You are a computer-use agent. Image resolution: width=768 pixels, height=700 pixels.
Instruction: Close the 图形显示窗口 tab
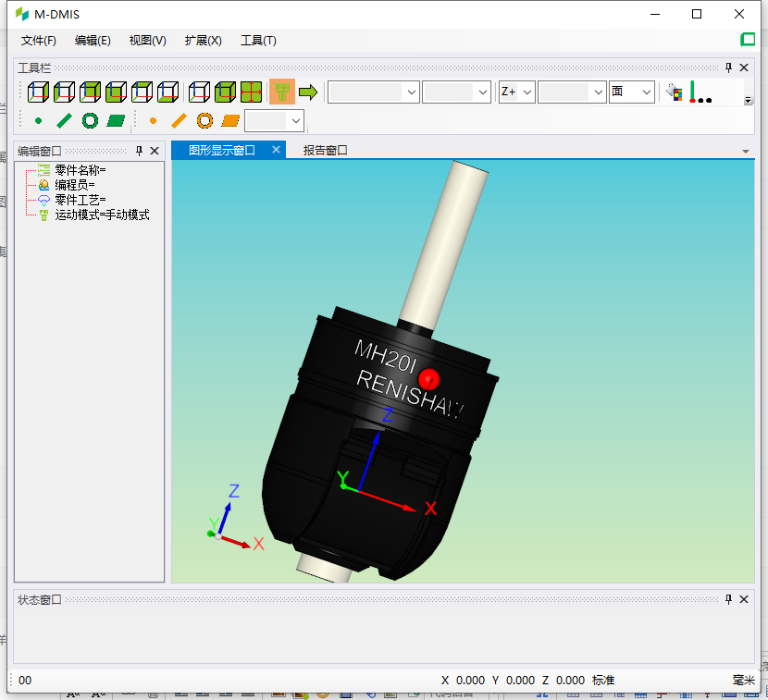(x=276, y=150)
